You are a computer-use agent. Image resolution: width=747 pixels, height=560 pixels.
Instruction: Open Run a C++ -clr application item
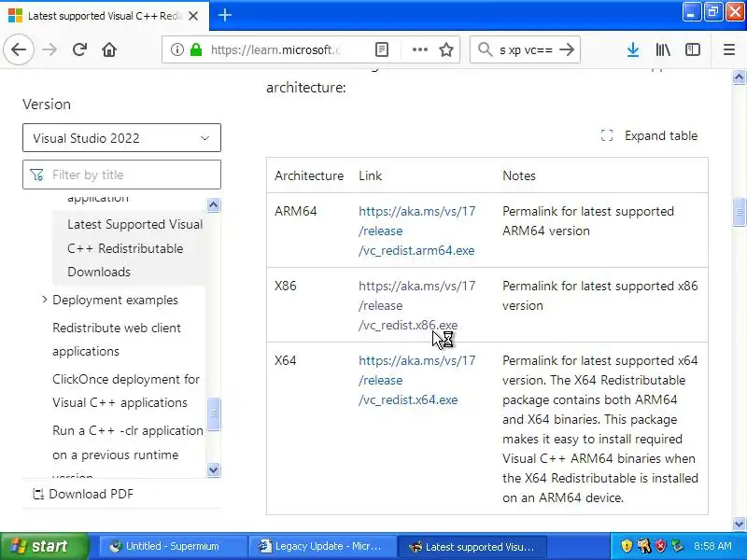(128, 442)
